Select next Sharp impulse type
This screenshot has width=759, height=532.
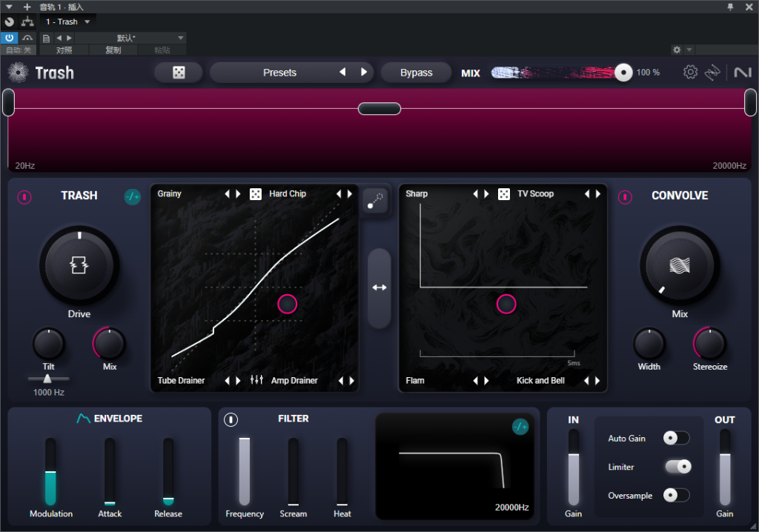click(486, 194)
